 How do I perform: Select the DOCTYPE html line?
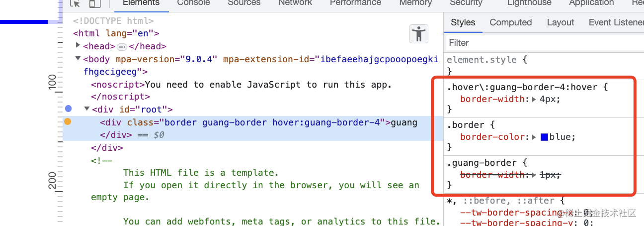coord(113,21)
